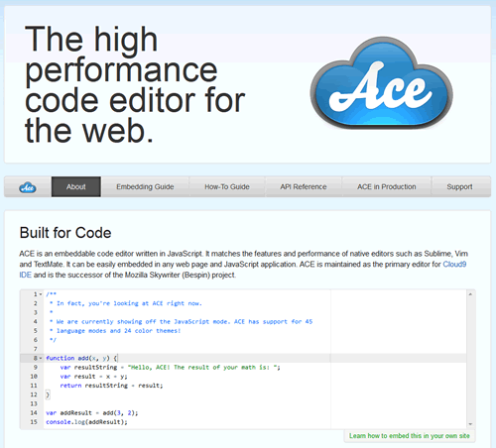Open the How-To Guide tab
496x448 pixels.
pos(227,186)
